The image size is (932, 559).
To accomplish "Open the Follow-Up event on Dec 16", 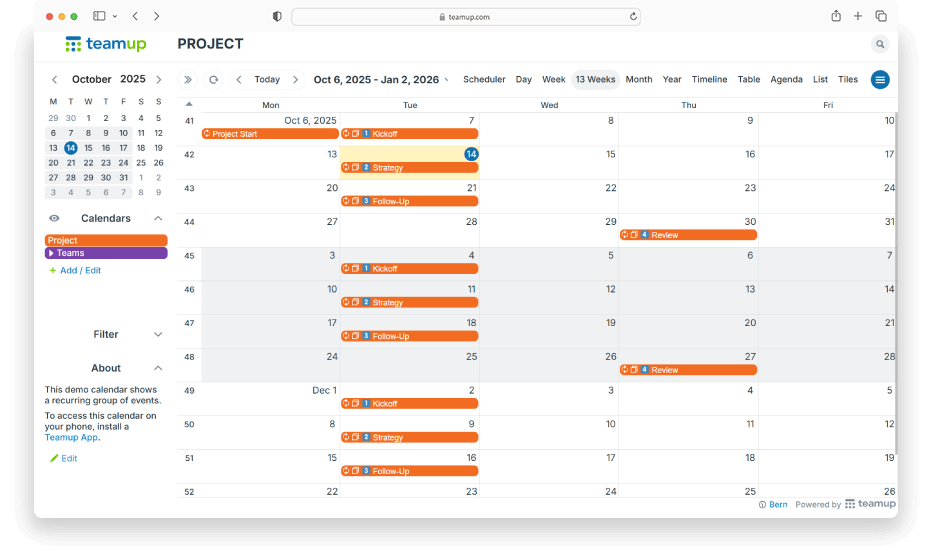I will 410,471.
